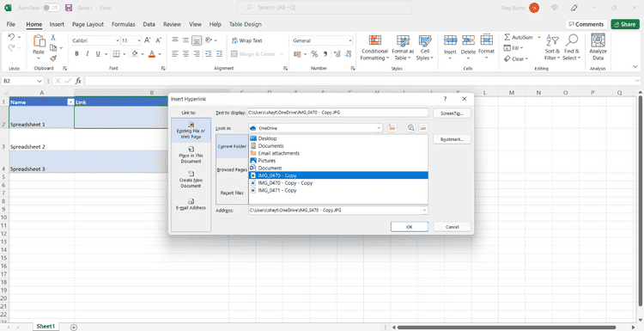Viewport: 644px width, 331px height.
Task: Select the Italic formatting icon
Action: pyautogui.click(x=87, y=54)
